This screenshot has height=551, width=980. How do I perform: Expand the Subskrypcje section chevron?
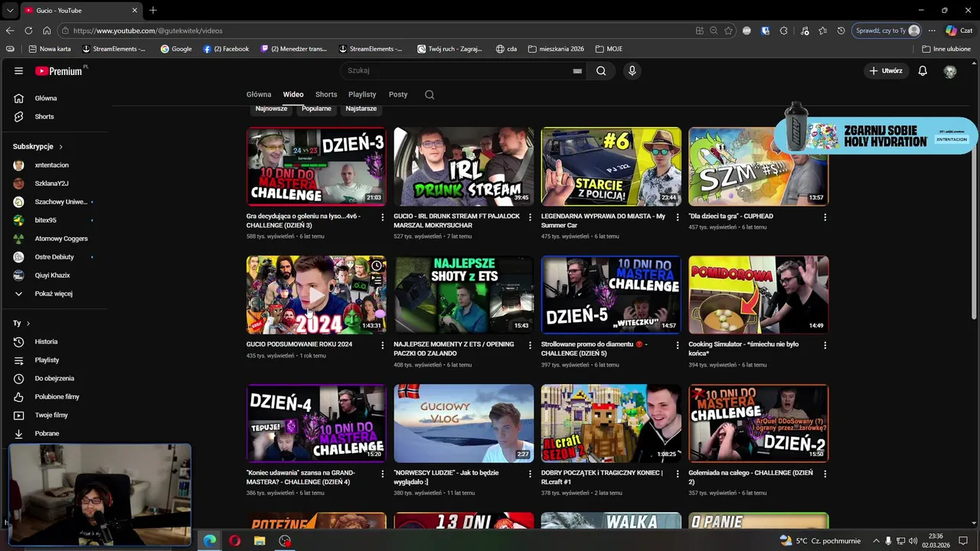click(x=60, y=146)
